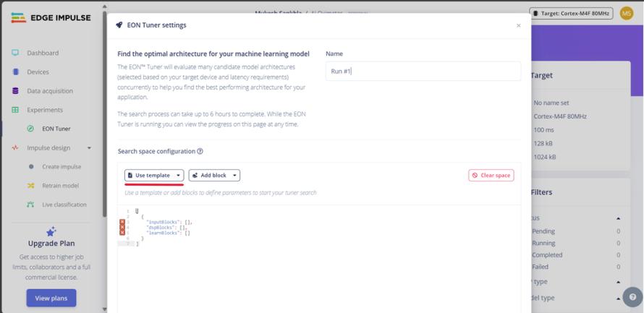644x313 pixels.
Task: Click the Retrain model shuffle icon
Action: click(30, 186)
